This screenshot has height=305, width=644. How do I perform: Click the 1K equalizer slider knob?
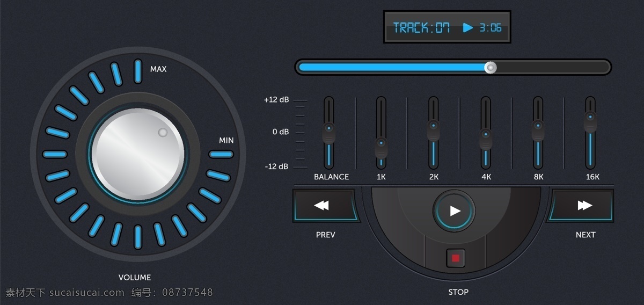coord(381,147)
